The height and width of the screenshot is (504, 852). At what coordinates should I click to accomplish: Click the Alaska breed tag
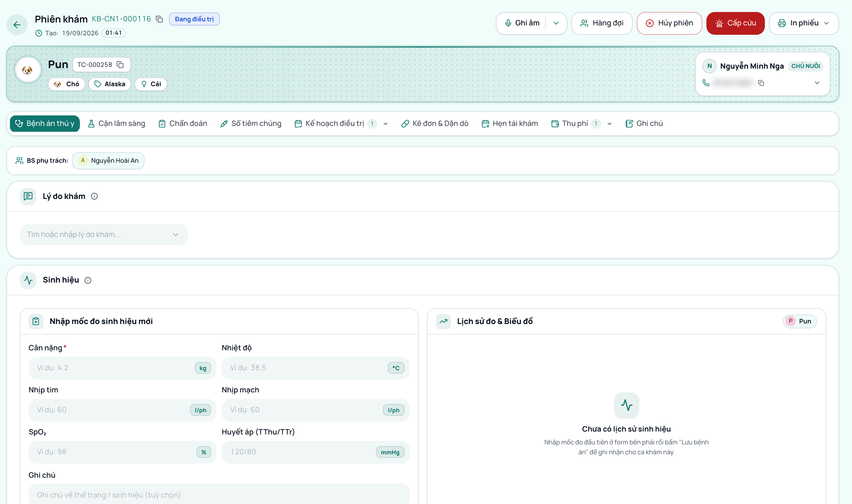110,84
